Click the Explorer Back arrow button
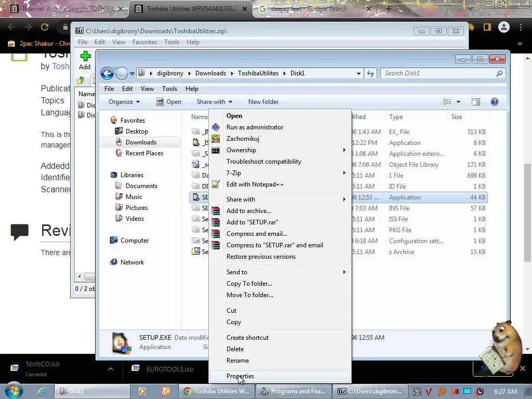Image resolution: width=532 pixels, height=399 pixels. (x=107, y=73)
